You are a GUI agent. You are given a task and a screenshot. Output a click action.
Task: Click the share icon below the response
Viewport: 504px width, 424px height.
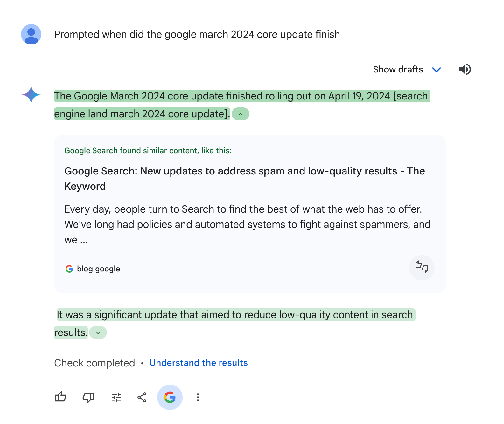[142, 397]
